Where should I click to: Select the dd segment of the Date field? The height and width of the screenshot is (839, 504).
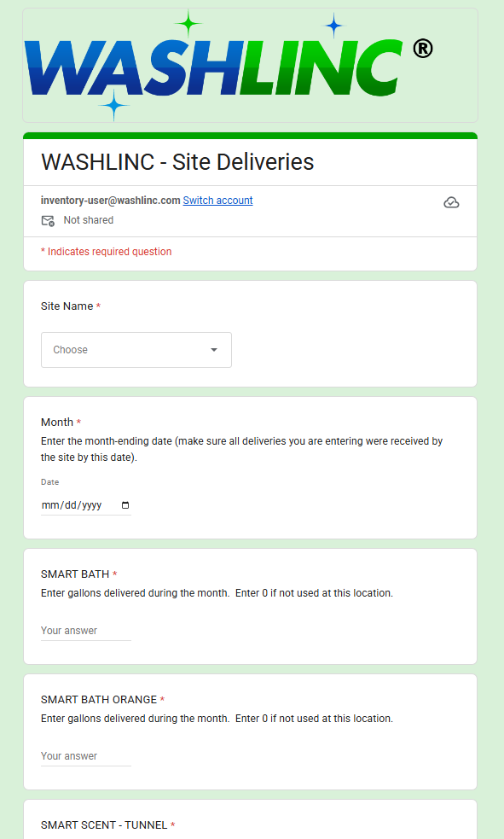(70, 505)
